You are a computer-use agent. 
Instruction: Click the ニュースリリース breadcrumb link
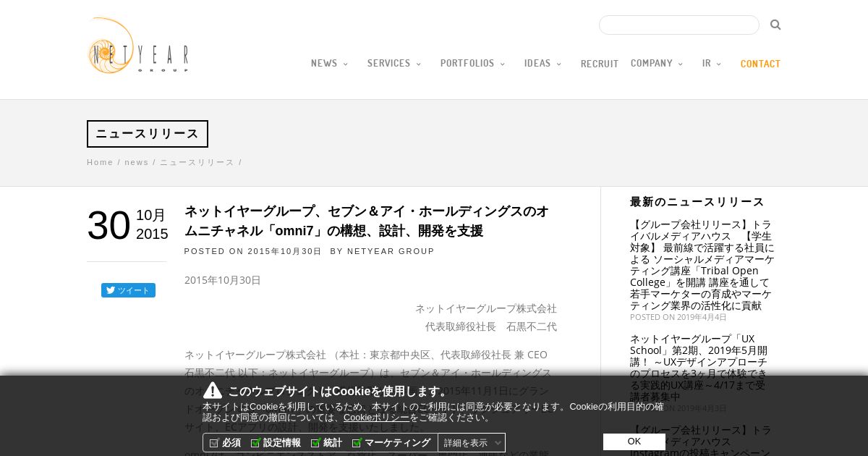click(x=197, y=162)
